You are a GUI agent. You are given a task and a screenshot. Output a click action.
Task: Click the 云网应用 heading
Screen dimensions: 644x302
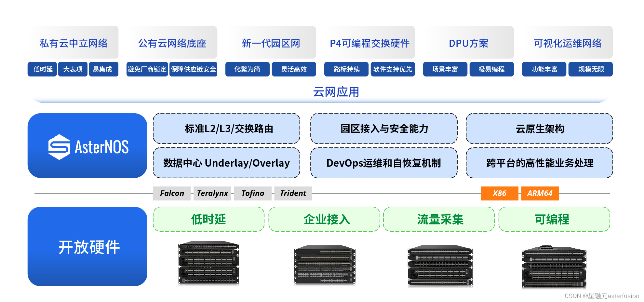pos(336,92)
